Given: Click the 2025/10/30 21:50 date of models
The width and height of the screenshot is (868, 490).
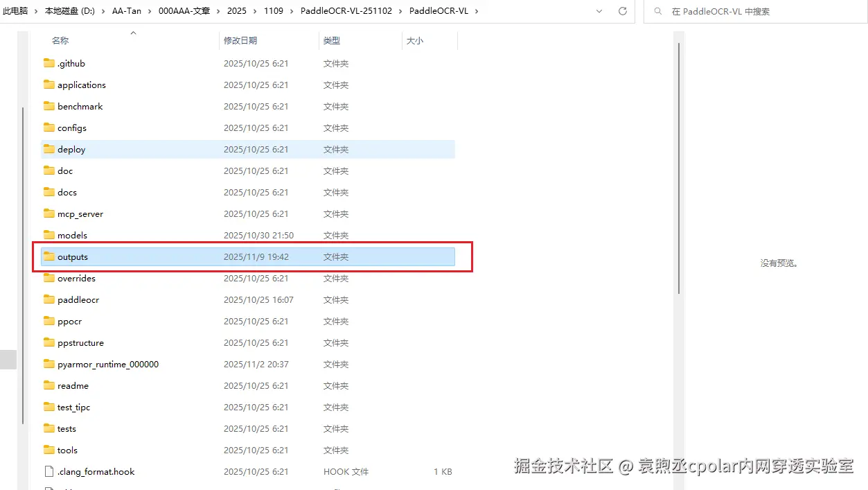Looking at the screenshot, I should pyautogui.click(x=258, y=235).
